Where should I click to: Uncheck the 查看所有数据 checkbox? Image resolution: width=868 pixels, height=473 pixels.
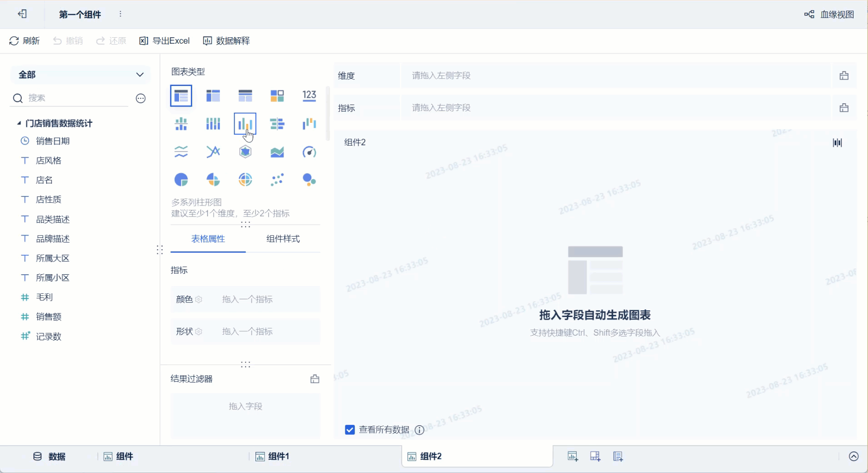point(349,430)
